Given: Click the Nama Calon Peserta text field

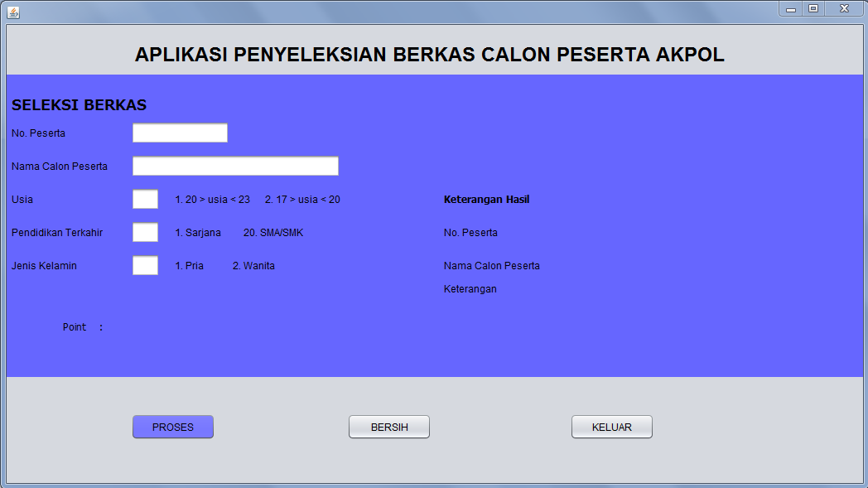Looking at the screenshot, I should 235,167.
